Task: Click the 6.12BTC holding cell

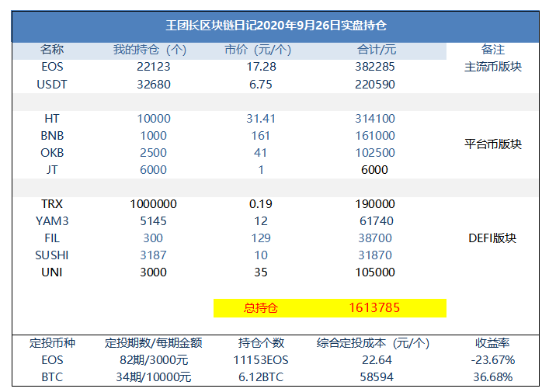Action: [261, 377]
